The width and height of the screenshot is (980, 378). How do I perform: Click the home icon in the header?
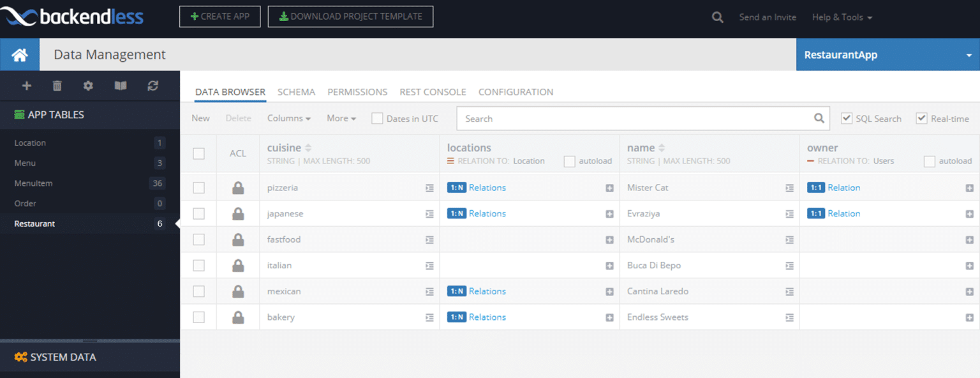pyautogui.click(x=20, y=54)
